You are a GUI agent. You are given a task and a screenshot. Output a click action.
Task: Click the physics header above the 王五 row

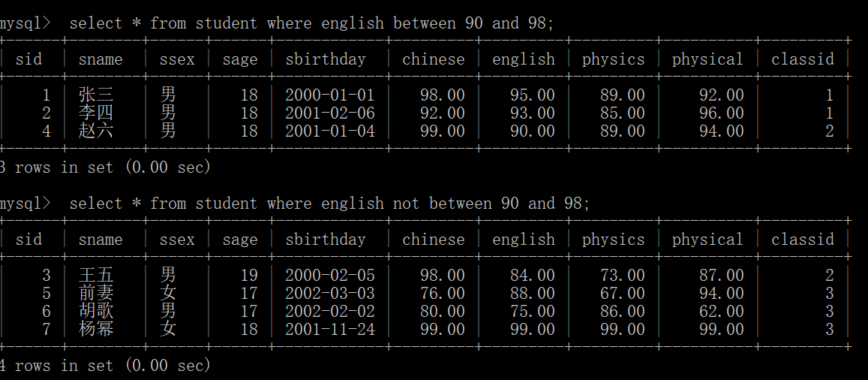click(x=614, y=240)
